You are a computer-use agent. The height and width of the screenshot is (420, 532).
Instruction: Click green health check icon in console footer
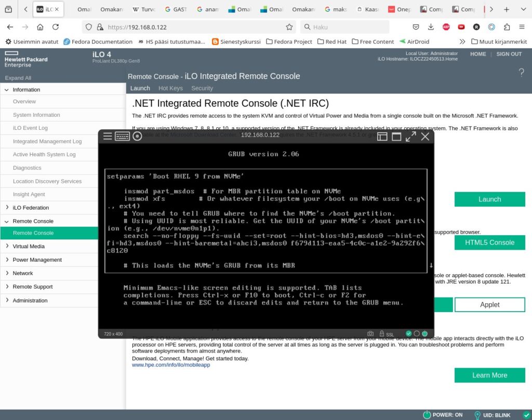point(408,333)
